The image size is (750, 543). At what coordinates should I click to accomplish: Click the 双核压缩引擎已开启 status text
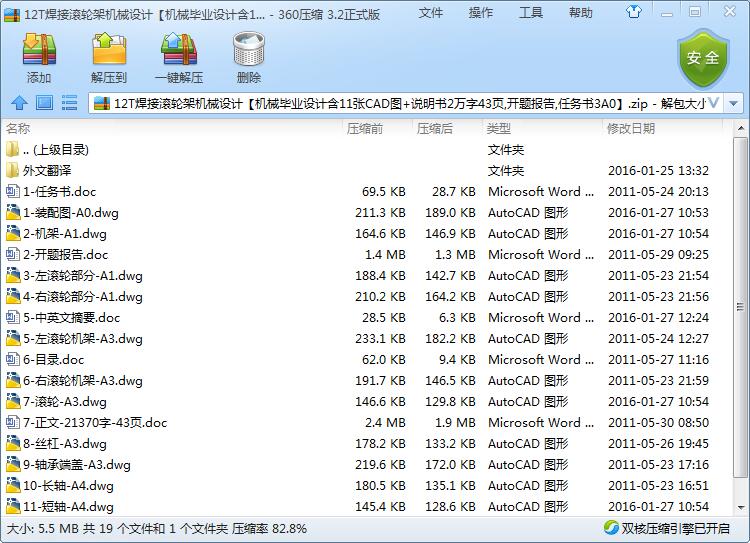675,528
